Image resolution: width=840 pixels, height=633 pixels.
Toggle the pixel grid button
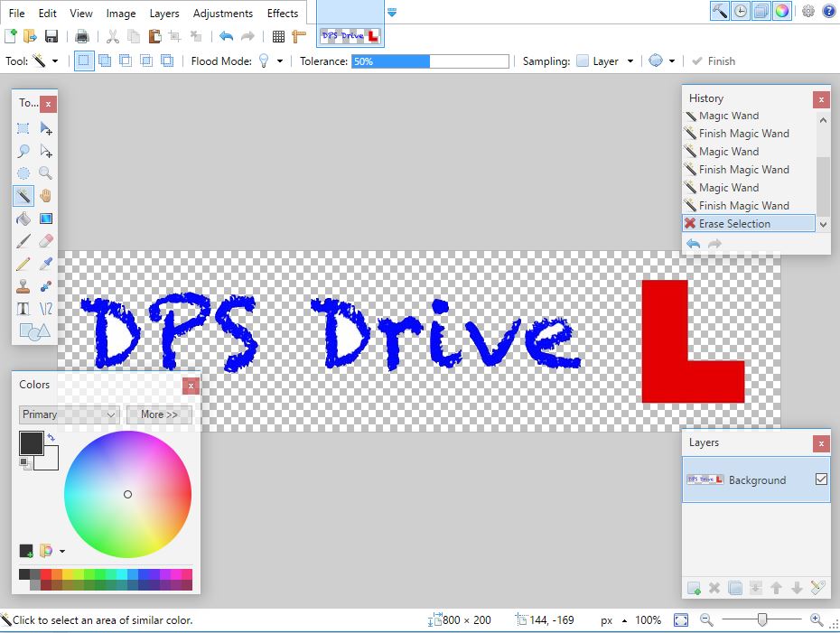point(278,37)
